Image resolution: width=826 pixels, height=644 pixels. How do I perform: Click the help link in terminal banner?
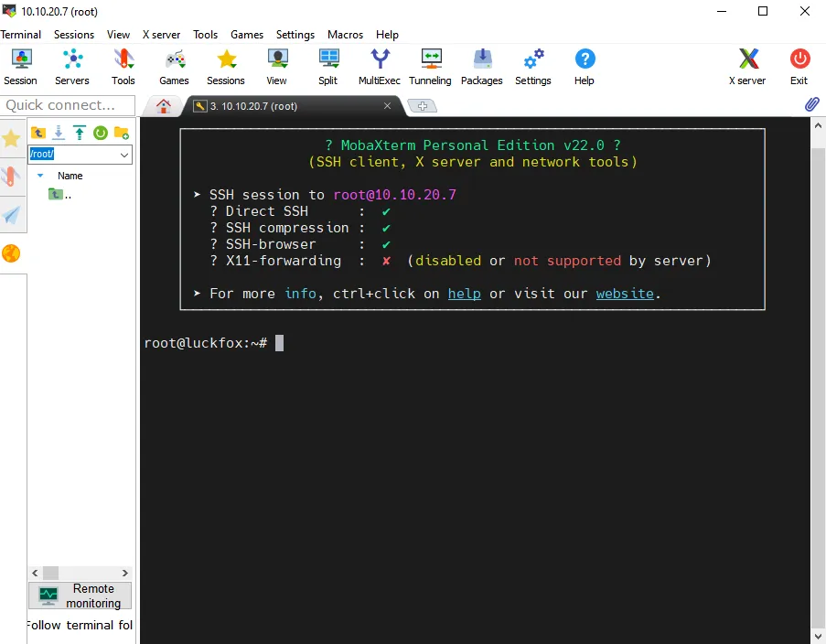pyautogui.click(x=464, y=294)
